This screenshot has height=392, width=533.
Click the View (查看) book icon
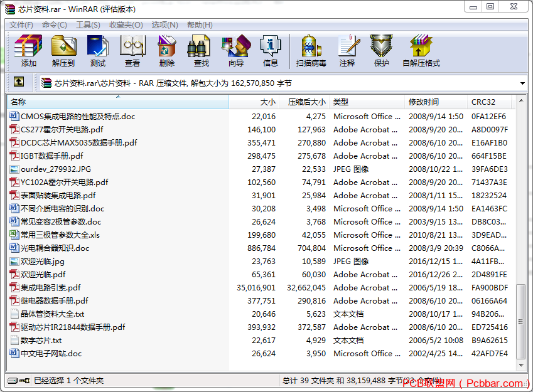pyautogui.click(x=132, y=46)
